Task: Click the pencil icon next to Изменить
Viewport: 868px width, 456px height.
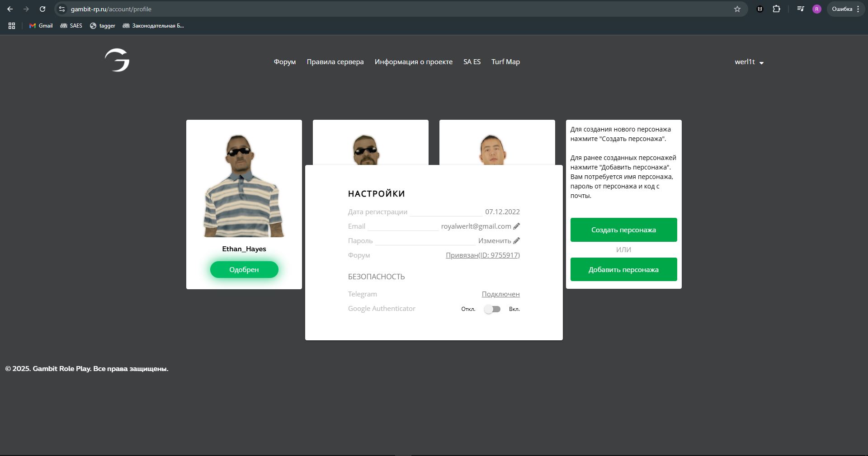Action: 516,240
